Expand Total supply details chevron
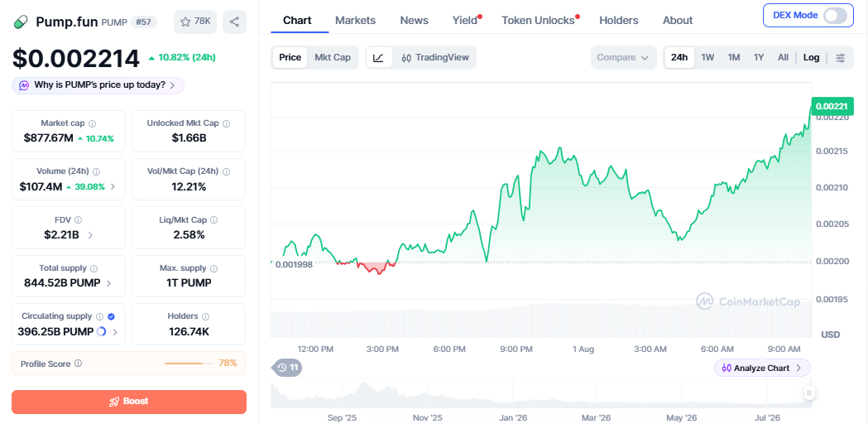Screen dimensions: 868x424 coord(108,283)
